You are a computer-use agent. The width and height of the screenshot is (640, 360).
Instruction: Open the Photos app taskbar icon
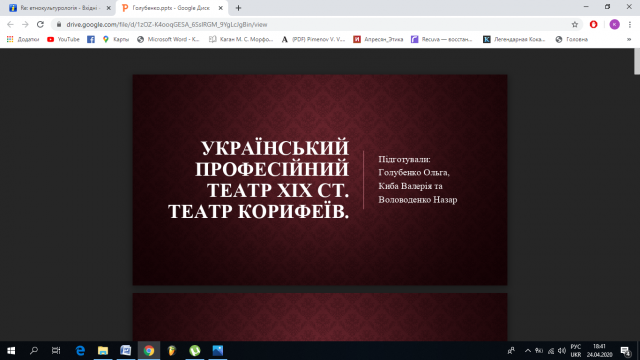click(x=218, y=351)
